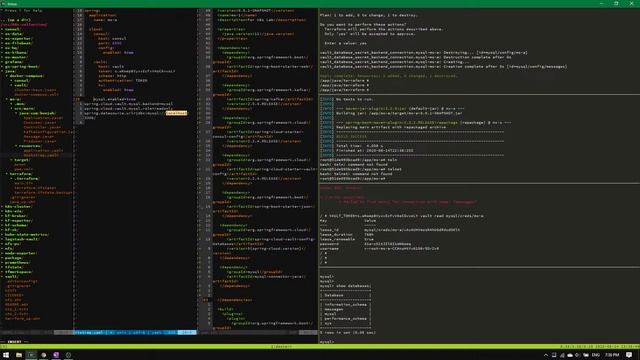
Task: Open File Explorer from the taskbar
Action: (19, 355)
